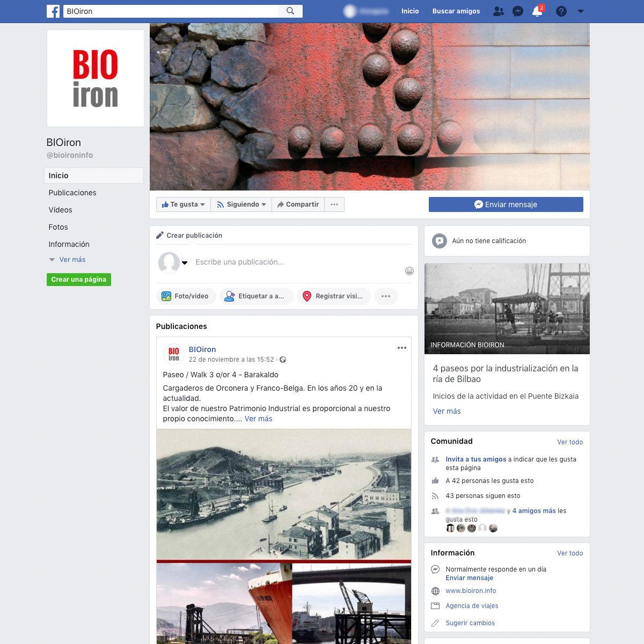644x644 pixels.
Task: Open quick help question mark icon
Action: coord(561,11)
